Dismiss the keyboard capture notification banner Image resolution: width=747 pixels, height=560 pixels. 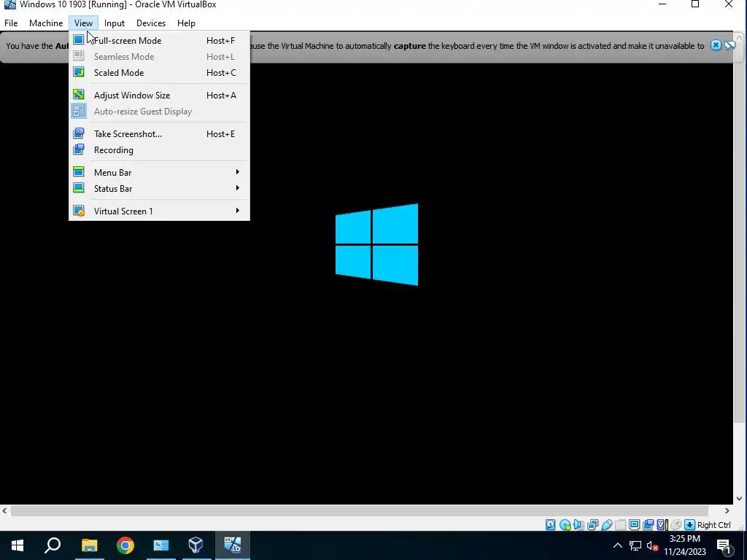pyautogui.click(x=716, y=45)
